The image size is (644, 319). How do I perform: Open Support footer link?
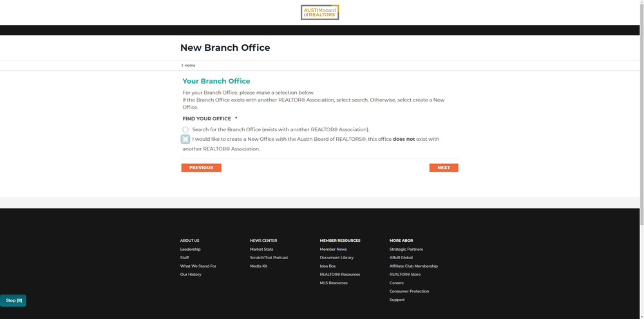pyautogui.click(x=397, y=300)
